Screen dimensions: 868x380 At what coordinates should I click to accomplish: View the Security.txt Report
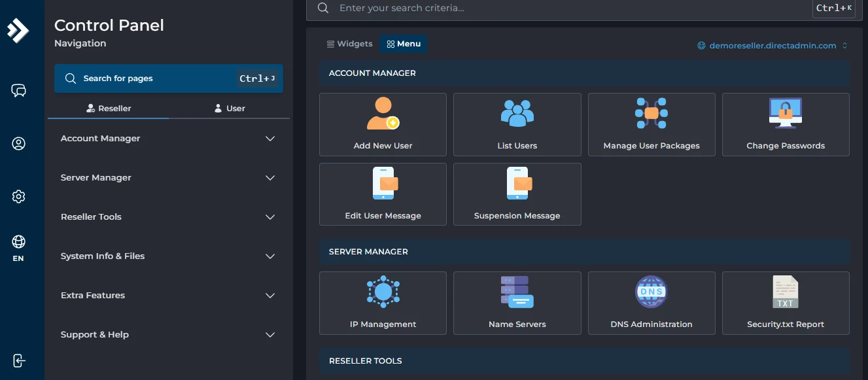pyautogui.click(x=786, y=303)
